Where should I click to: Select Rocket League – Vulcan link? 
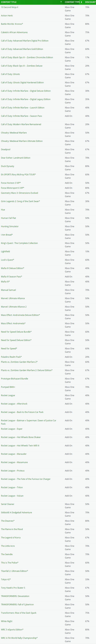pos(12,495)
